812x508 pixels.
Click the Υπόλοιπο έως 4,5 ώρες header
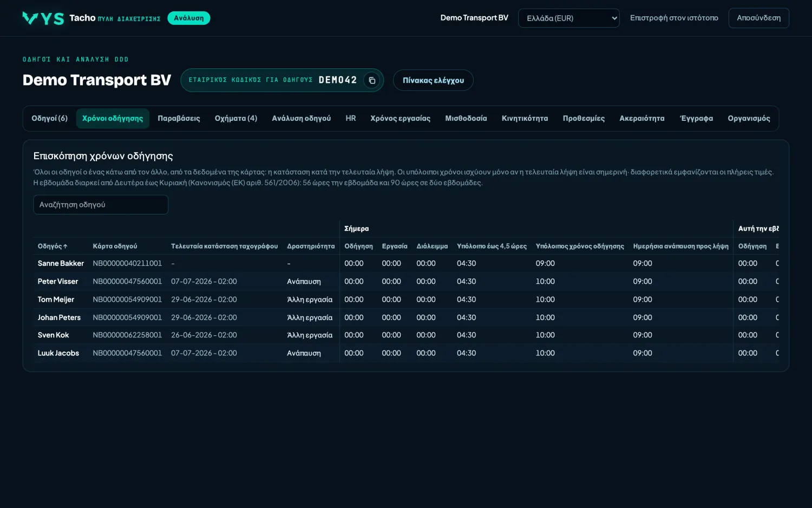click(492, 246)
